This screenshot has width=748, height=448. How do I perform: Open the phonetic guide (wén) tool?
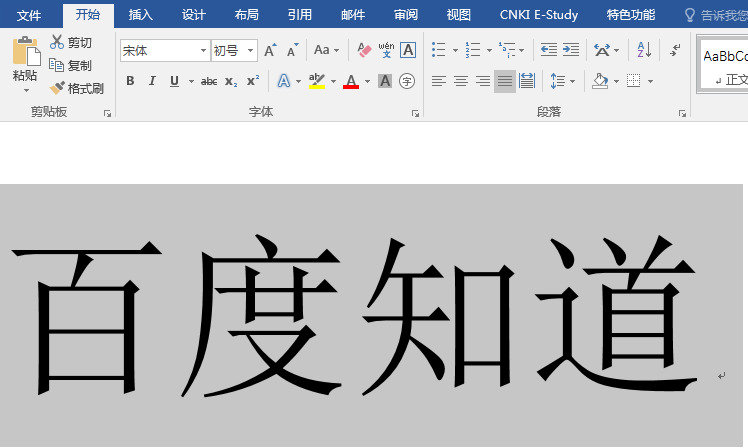pos(386,50)
